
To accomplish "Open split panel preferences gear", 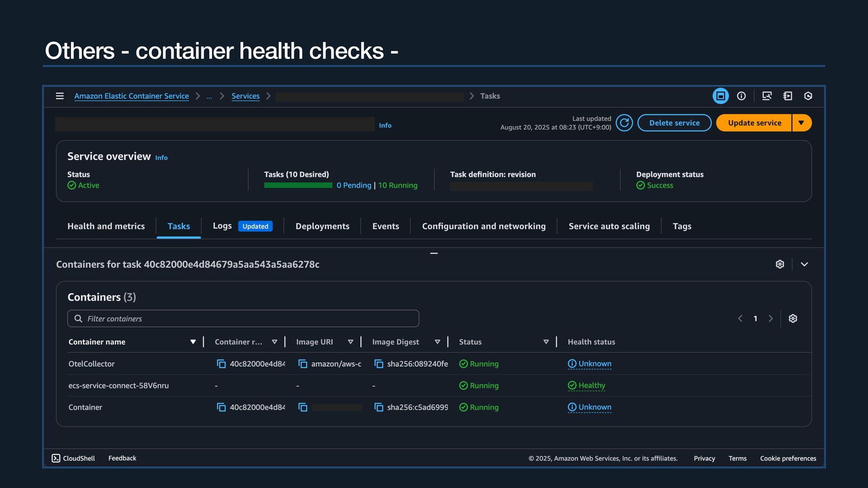I will click(780, 264).
